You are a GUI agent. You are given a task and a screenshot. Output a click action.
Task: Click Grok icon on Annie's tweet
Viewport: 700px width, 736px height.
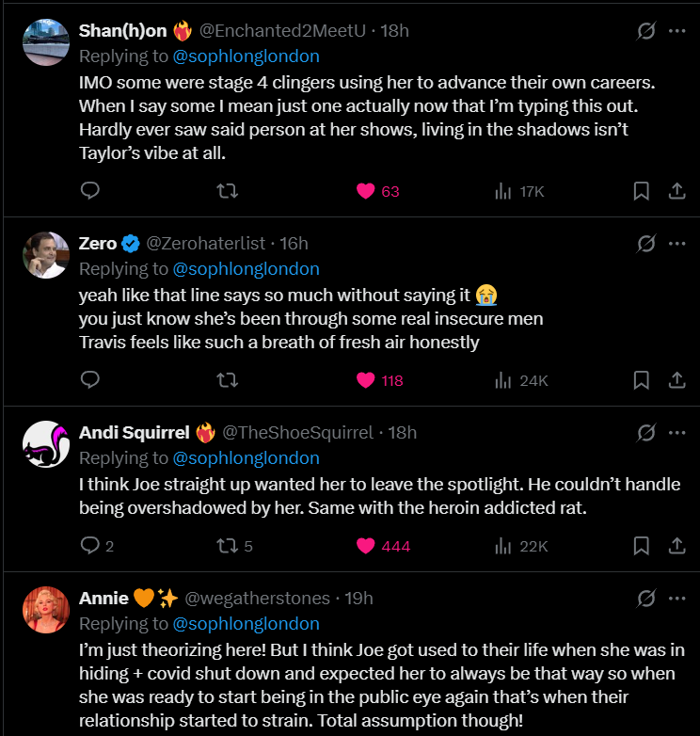coord(645,598)
